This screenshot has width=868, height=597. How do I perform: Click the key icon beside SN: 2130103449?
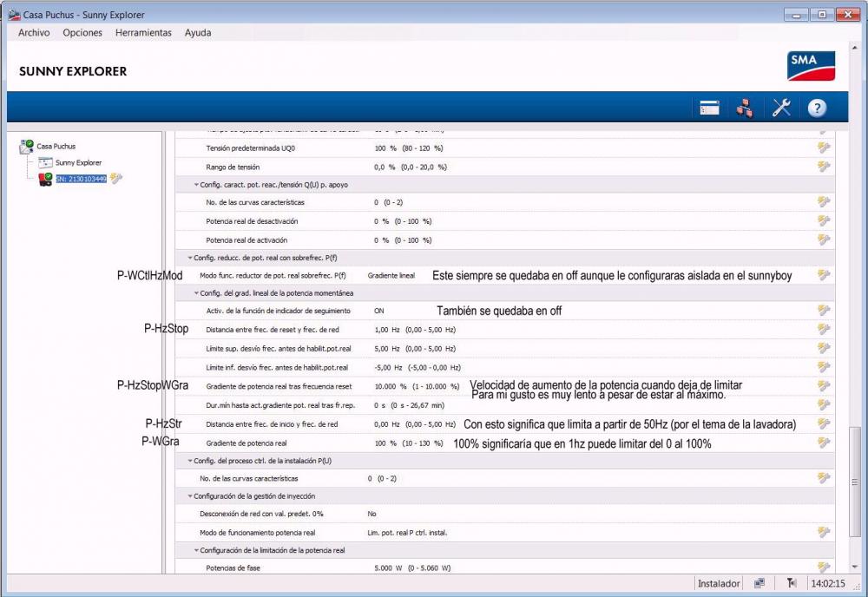coord(115,178)
